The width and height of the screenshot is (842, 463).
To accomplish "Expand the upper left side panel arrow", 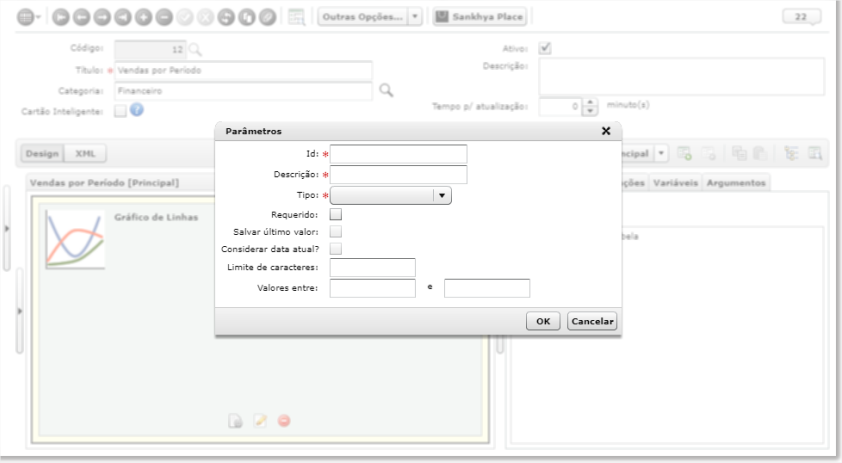I will (6, 229).
